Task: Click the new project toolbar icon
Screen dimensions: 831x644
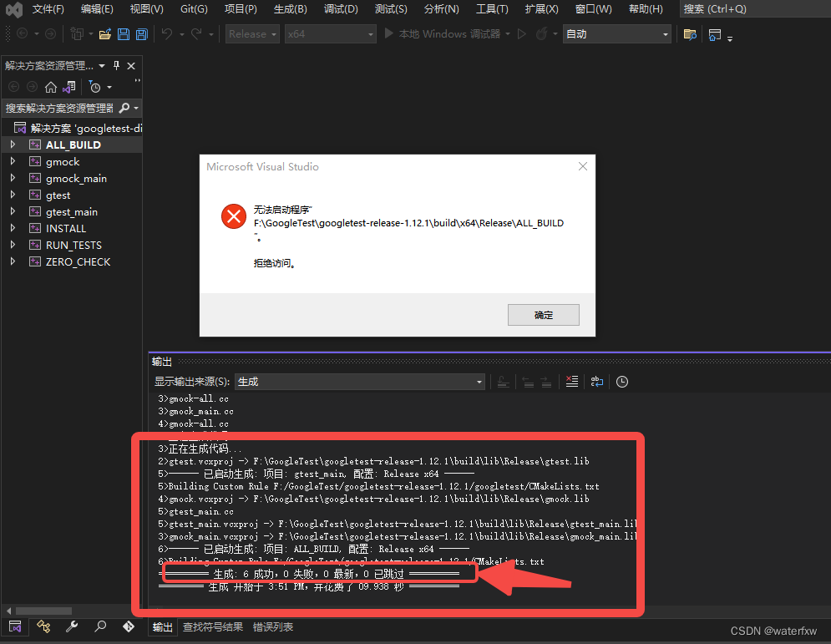Action: [77, 34]
